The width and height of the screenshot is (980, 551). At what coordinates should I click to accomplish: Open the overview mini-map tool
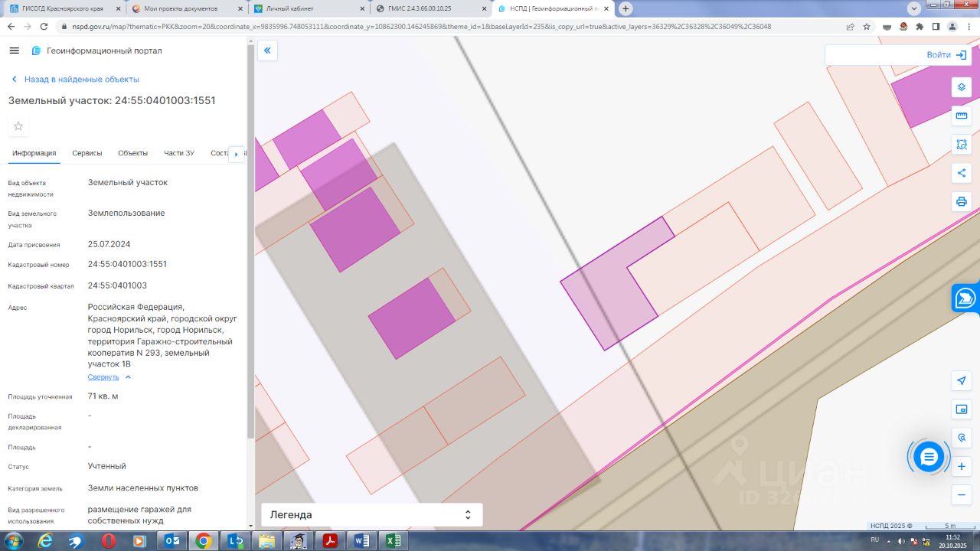point(962,409)
